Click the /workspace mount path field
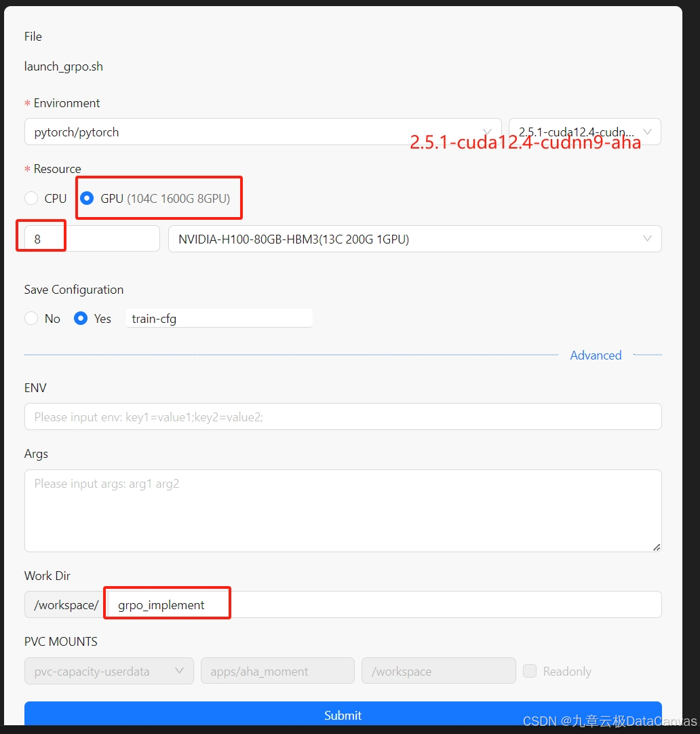This screenshot has height=734, width=700. point(439,671)
